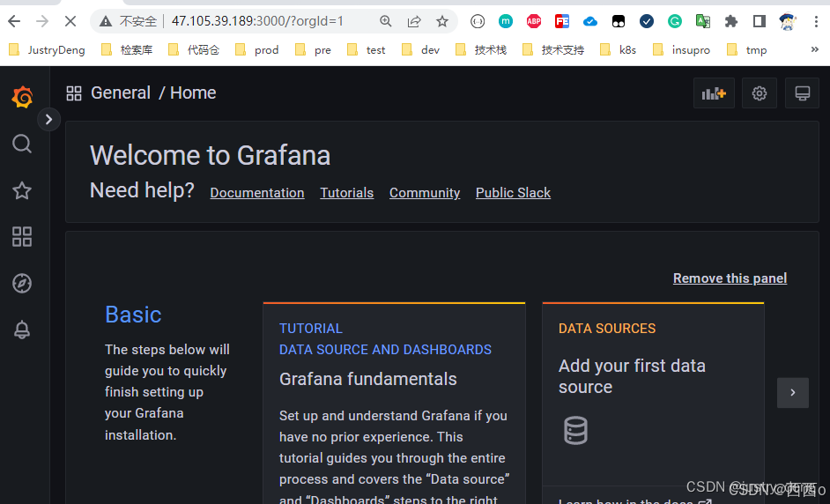Open the dev bookmark folder
Screen dimensions: 830x504
tap(421, 49)
